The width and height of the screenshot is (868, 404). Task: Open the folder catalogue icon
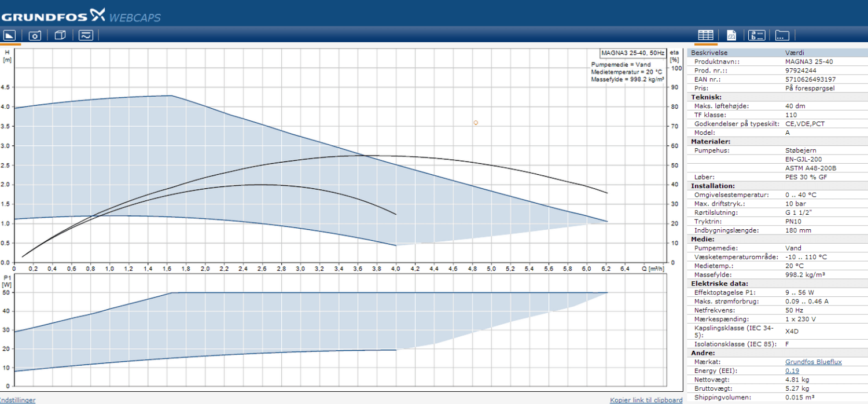coord(782,35)
